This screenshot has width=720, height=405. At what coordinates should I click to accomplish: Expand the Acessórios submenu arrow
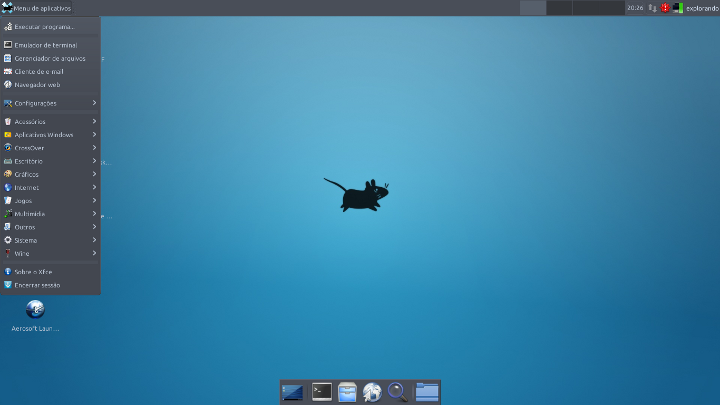(94, 121)
